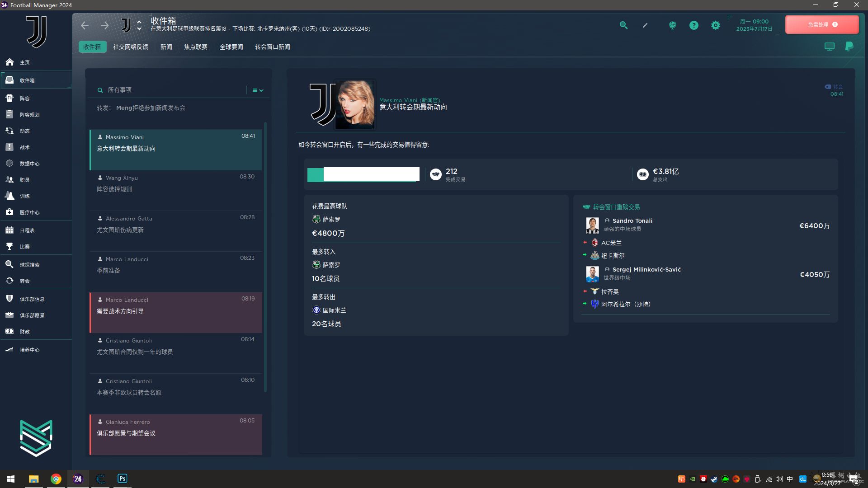Open 俱乐部愿景与期望会议 message
The height and width of the screenshot is (488, 868).
point(176,434)
